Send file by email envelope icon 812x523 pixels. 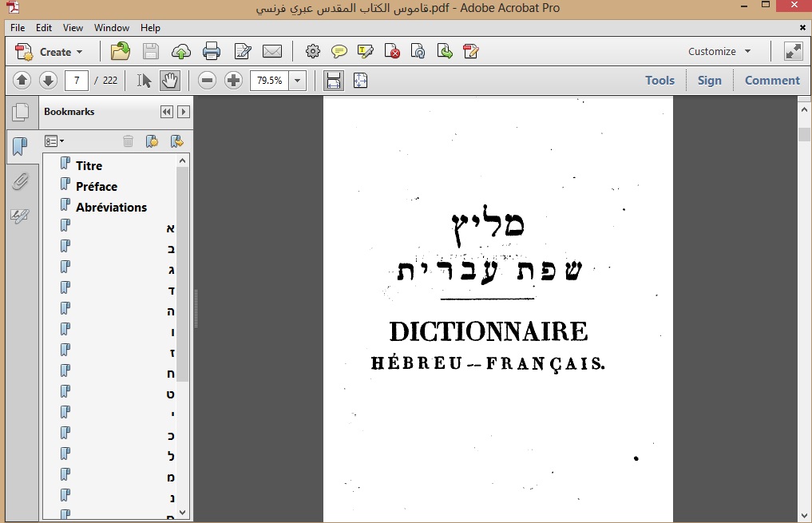point(272,52)
